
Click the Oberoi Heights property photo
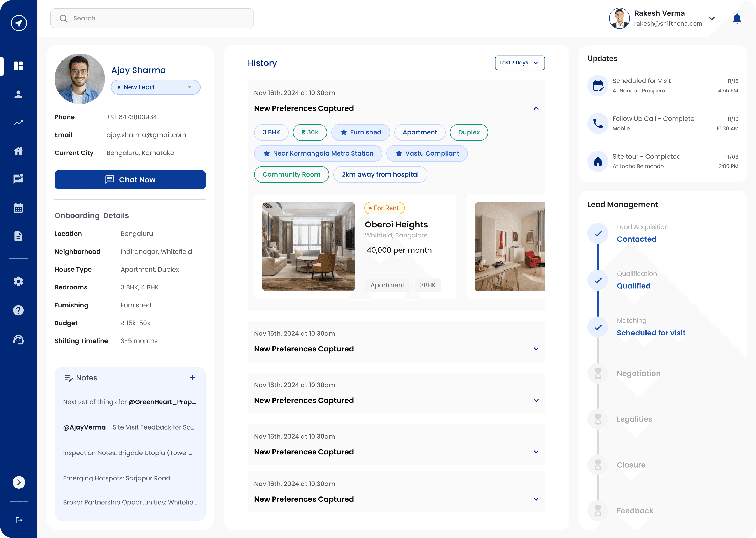click(308, 246)
